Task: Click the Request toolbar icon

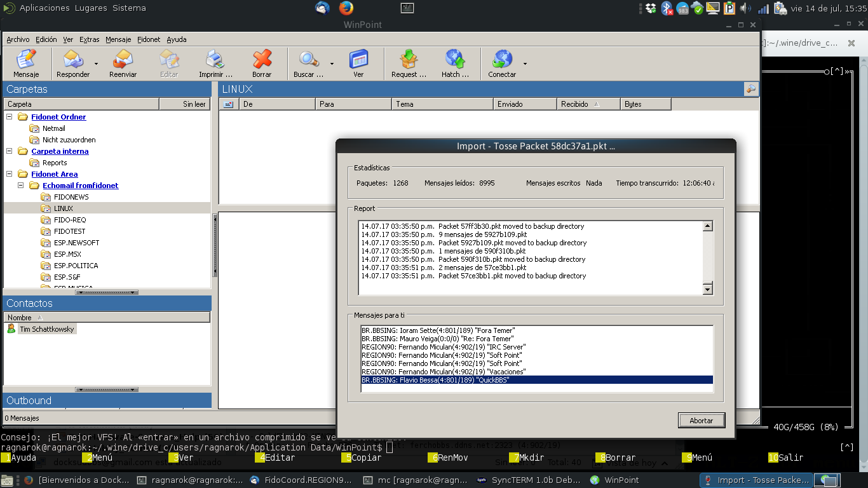Action: point(409,59)
